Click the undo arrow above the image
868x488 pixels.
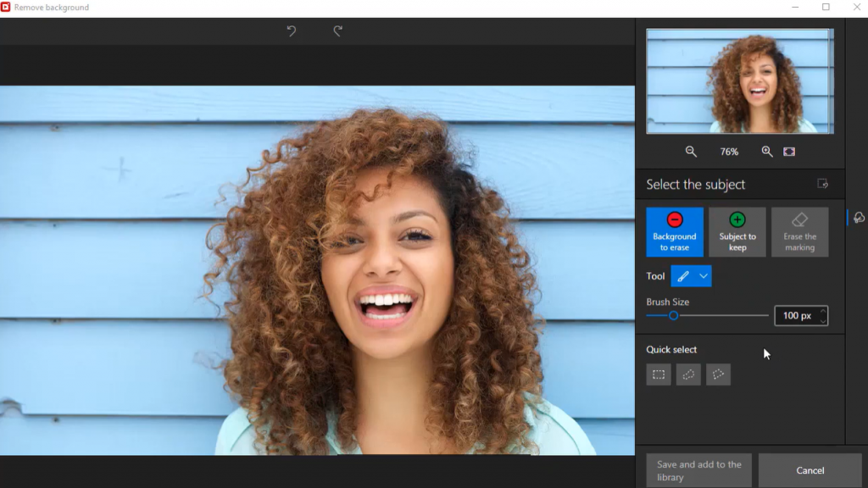point(291,30)
